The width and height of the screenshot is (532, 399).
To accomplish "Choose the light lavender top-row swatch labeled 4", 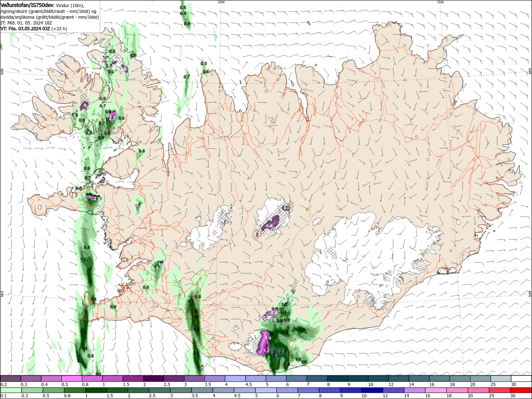I will (x=235, y=379).
